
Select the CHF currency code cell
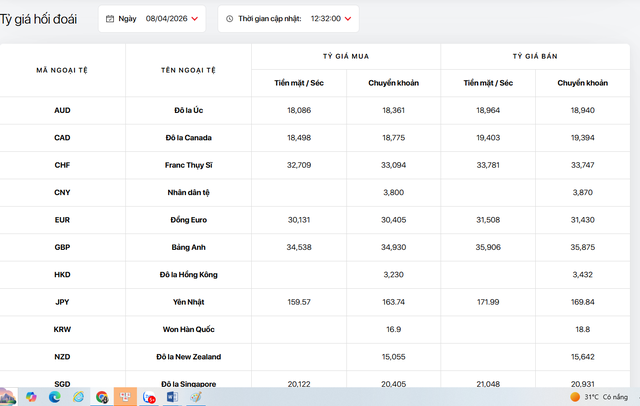pos(62,165)
